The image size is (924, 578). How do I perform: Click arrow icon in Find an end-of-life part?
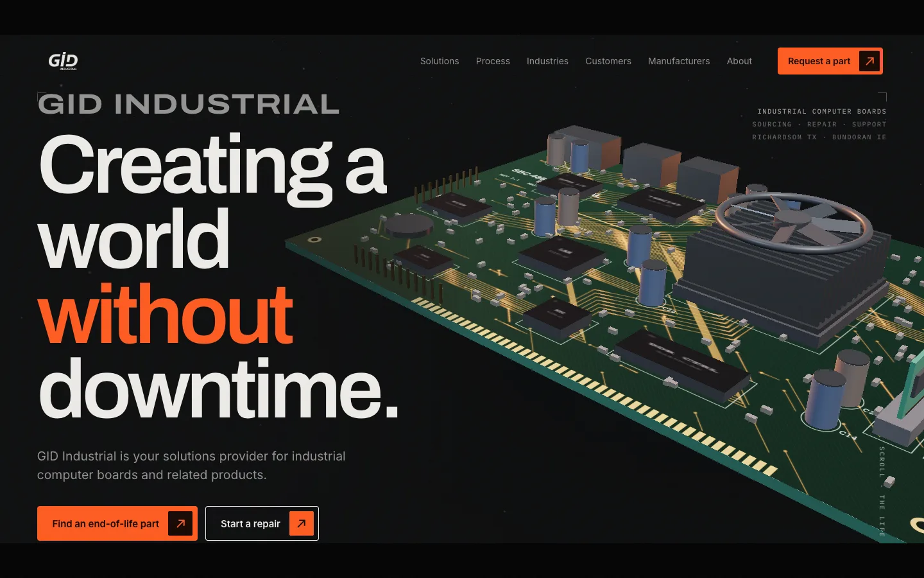[180, 523]
